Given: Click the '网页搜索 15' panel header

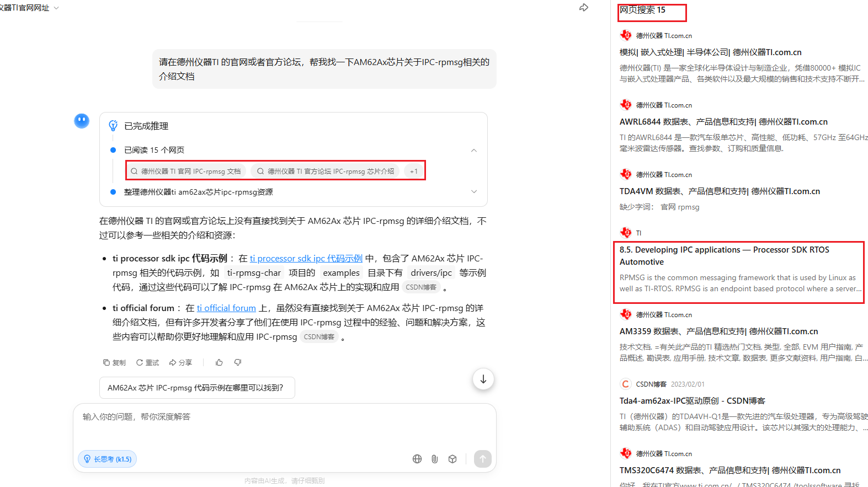Looking at the screenshot, I should (642, 10).
